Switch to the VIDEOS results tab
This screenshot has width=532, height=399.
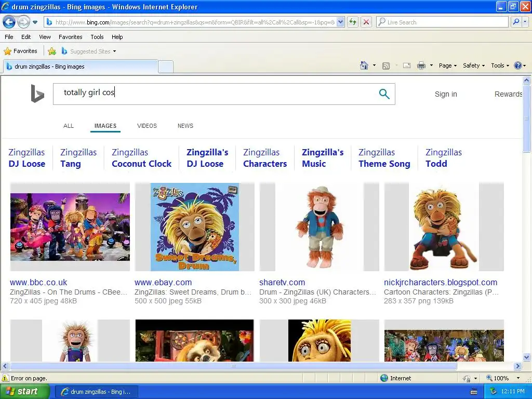coord(147,126)
